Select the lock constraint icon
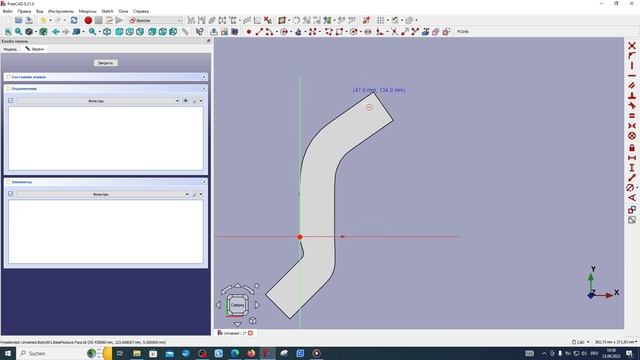 (632, 147)
